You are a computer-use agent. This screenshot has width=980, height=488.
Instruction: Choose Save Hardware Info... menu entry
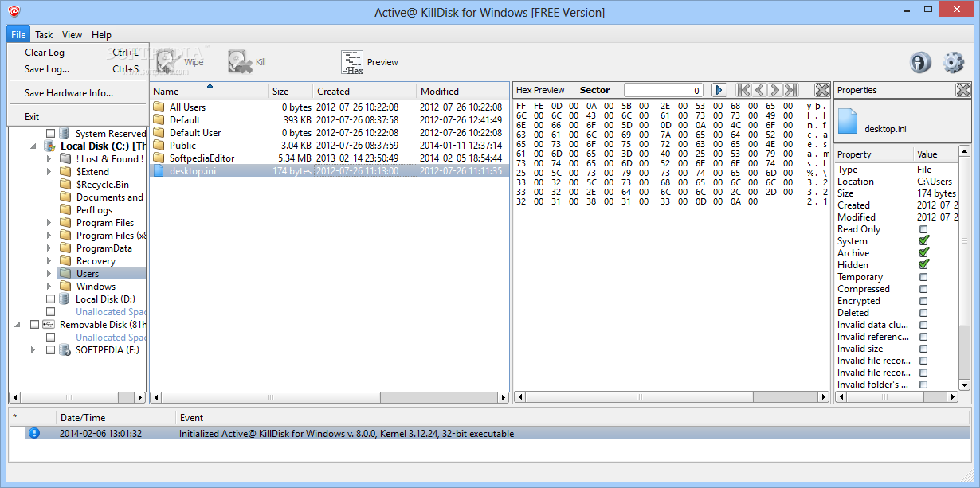[77, 93]
